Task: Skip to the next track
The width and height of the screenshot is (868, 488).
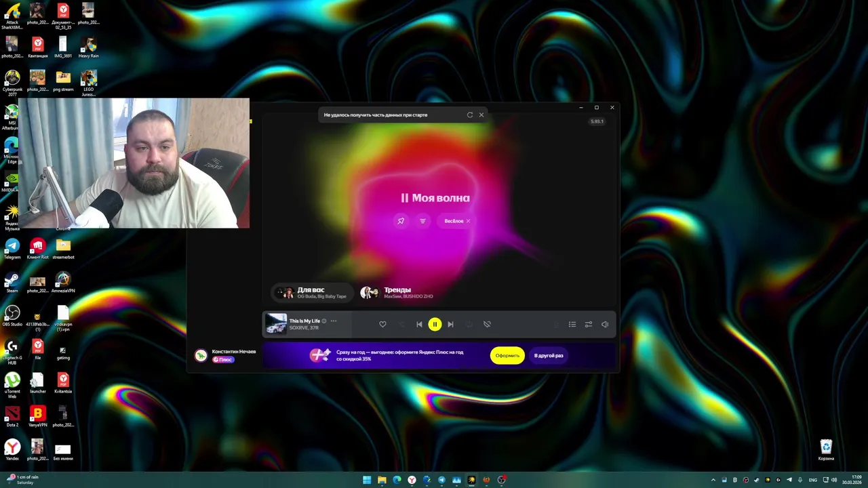Action: [x=450, y=324]
